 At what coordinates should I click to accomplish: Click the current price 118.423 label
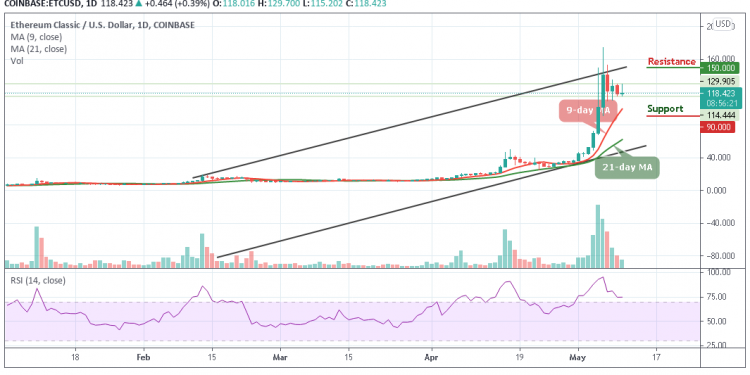pyautogui.click(x=720, y=94)
